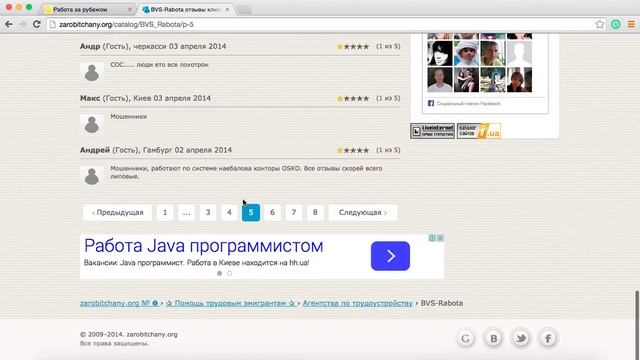Open page 1 of reviews
Viewport: 640px width, 360px height.
[x=165, y=212]
